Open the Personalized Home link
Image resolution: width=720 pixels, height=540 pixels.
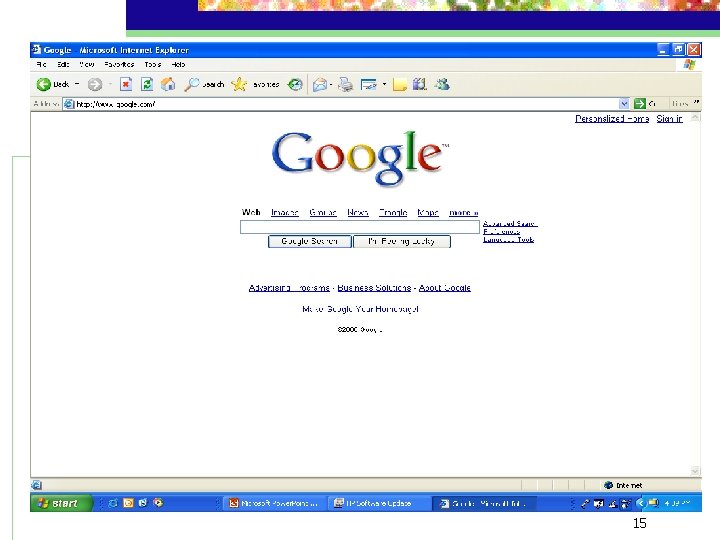pyautogui.click(x=612, y=118)
